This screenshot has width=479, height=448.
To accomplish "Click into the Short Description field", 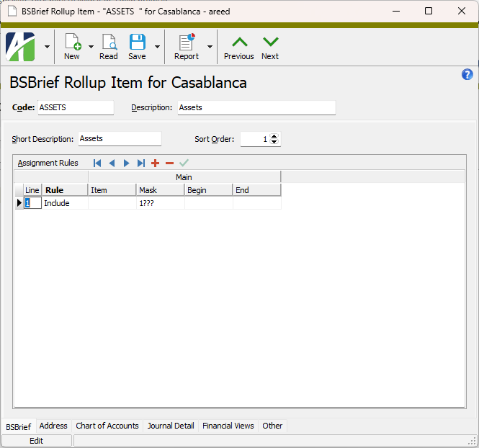I will point(119,139).
